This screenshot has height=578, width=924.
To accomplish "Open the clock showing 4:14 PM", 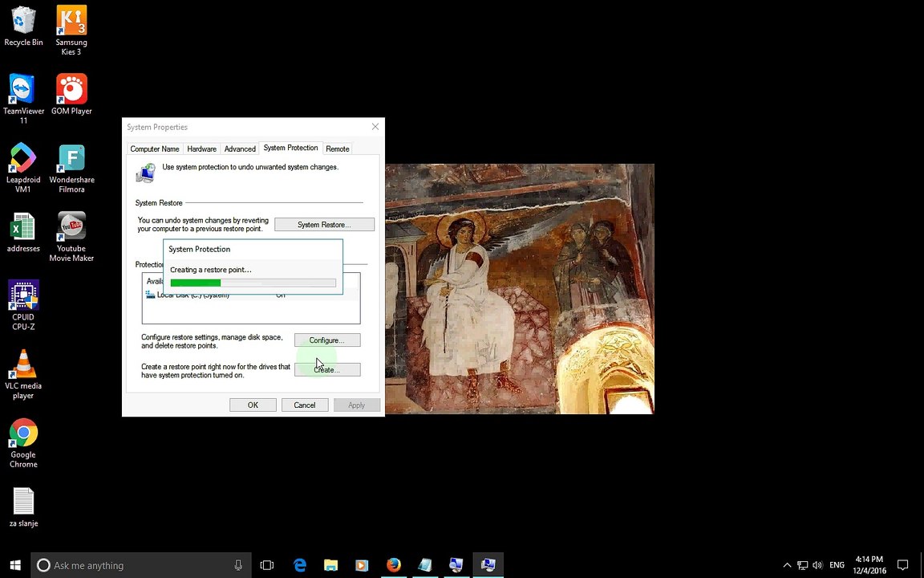I will (869, 565).
